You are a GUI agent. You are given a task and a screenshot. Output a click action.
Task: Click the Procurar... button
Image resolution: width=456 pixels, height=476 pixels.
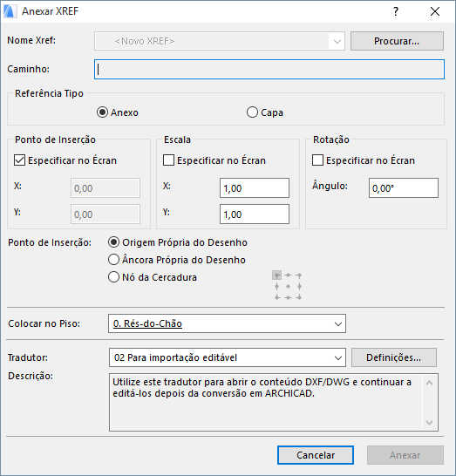pos(397,41)
